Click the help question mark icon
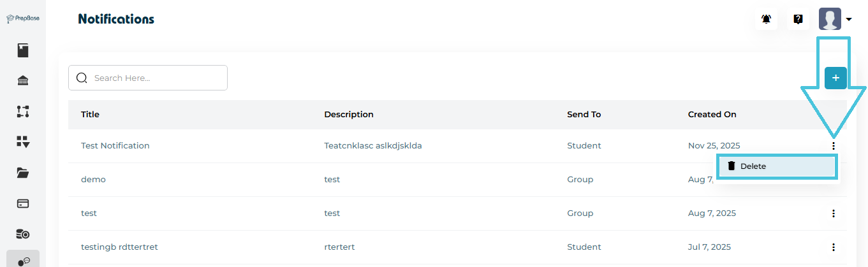868x267 pixels. [798, 19]
